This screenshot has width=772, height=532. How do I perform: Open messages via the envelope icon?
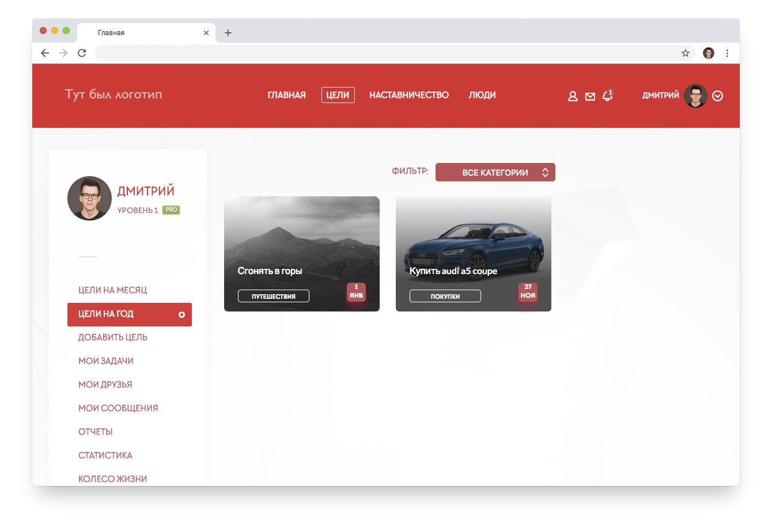[x=590, y=97]
